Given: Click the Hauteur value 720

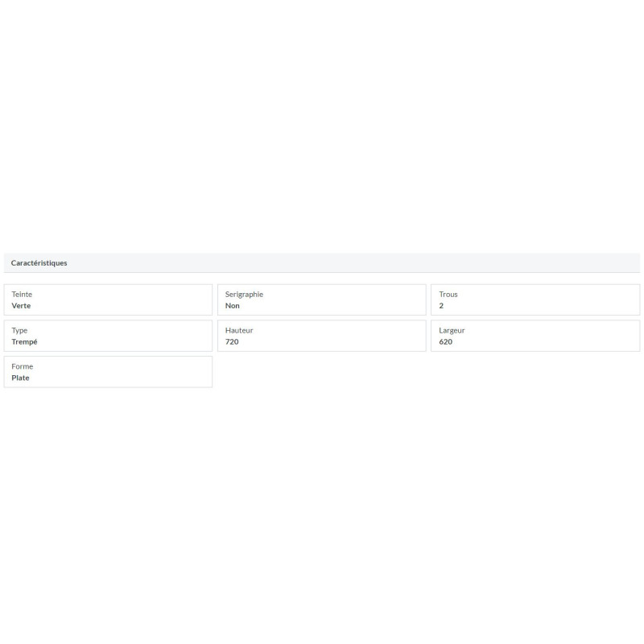Looking at the screenshot, I should click(x=232, y=341).
